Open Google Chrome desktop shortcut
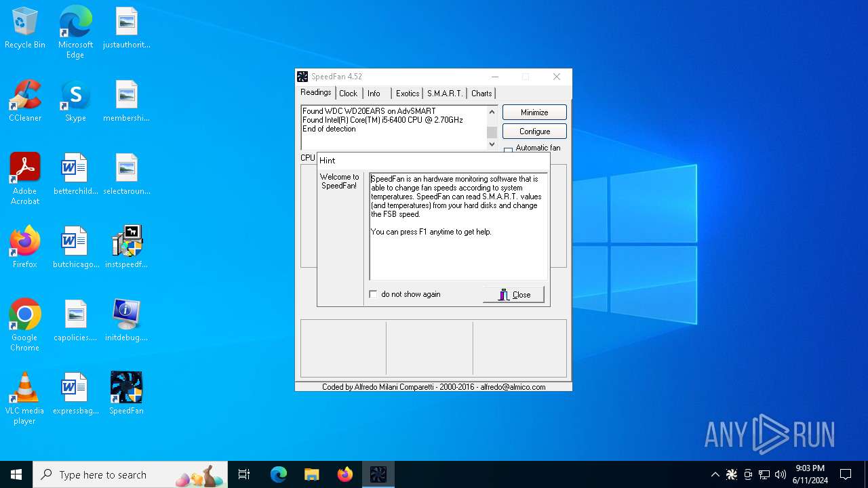 pos(24,325)
